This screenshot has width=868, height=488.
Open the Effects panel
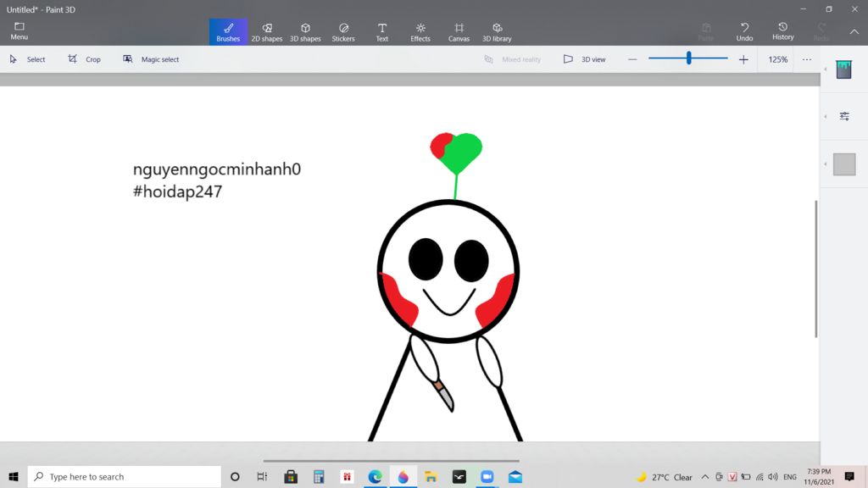coord(420,31)
